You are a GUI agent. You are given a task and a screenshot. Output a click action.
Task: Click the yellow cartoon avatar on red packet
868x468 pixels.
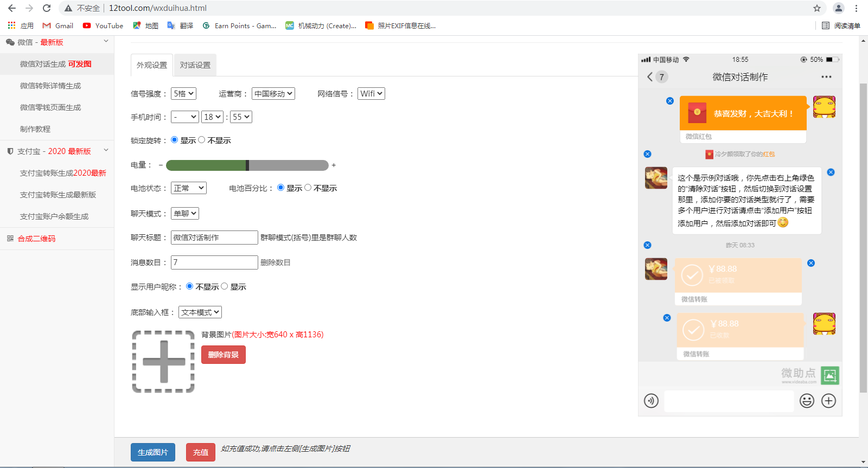point(824,107)
